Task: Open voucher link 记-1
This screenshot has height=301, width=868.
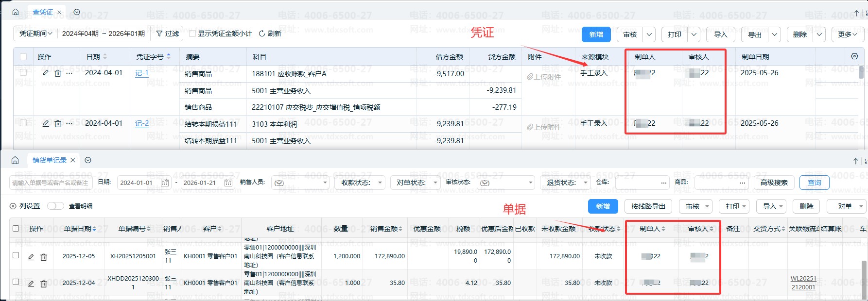Action: tap(141, 73)
